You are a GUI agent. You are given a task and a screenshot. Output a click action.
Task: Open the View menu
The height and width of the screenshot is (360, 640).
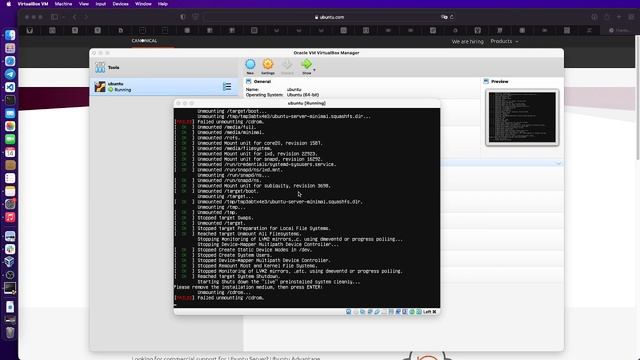tap(84, 4)
